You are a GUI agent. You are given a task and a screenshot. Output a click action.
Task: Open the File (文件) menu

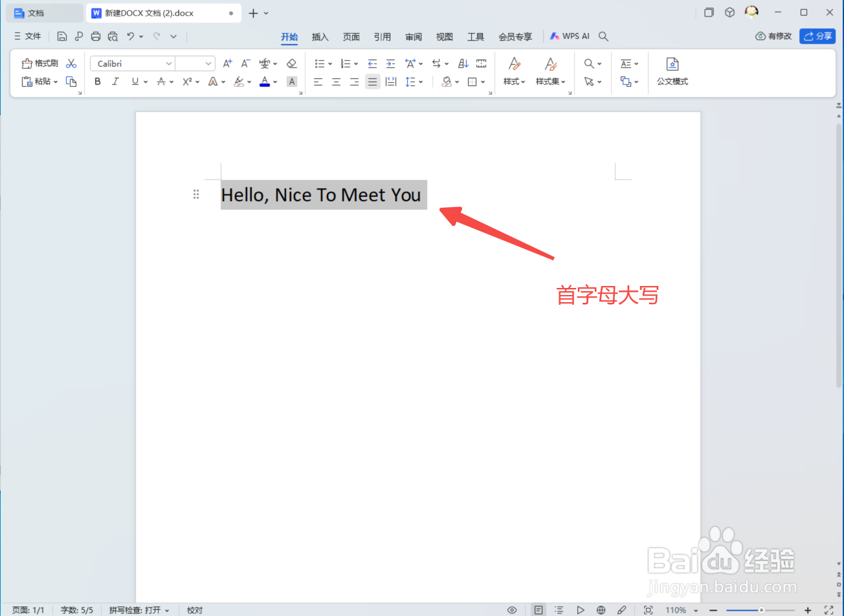pos(27,36)
